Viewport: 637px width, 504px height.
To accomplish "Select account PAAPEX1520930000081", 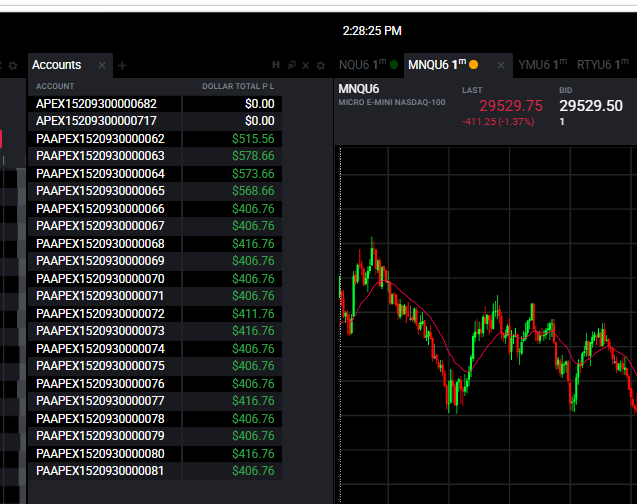I will pyautogui.click(x=100, y=471).
